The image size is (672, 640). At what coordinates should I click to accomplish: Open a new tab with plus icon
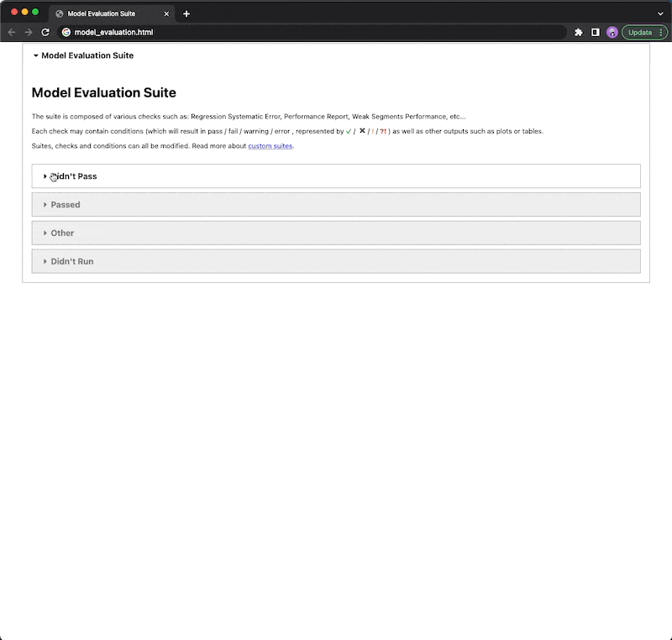186,13
